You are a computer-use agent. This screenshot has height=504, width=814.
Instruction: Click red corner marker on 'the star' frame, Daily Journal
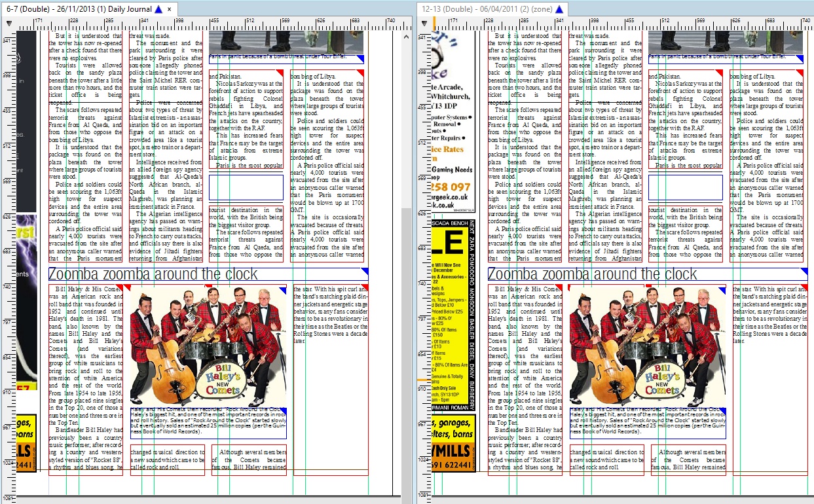[x=365, y=288]
